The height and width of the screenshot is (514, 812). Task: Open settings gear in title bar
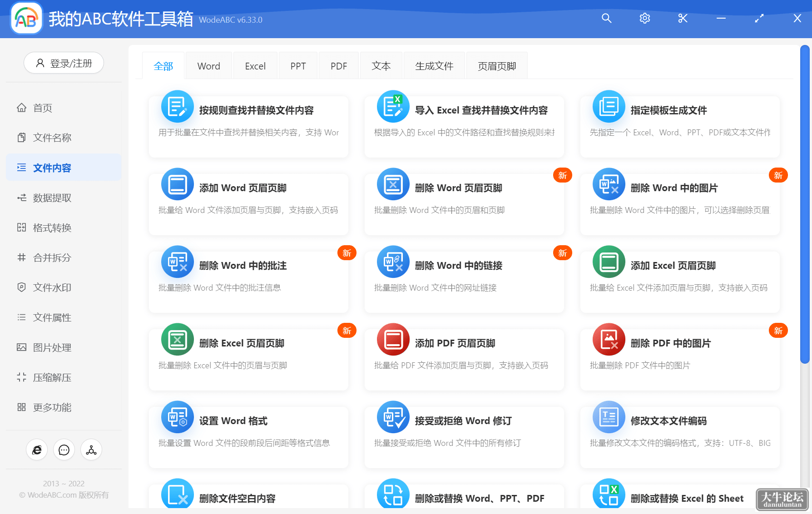pos(644,18)
